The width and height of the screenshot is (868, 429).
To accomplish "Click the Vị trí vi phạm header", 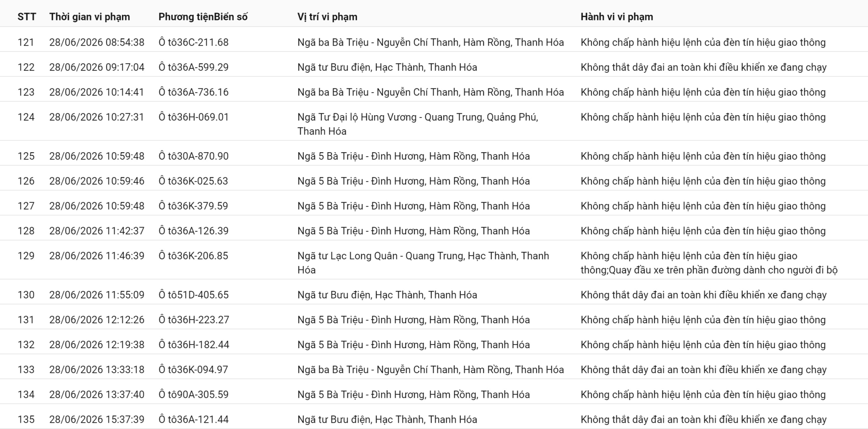I will point(327,17).
